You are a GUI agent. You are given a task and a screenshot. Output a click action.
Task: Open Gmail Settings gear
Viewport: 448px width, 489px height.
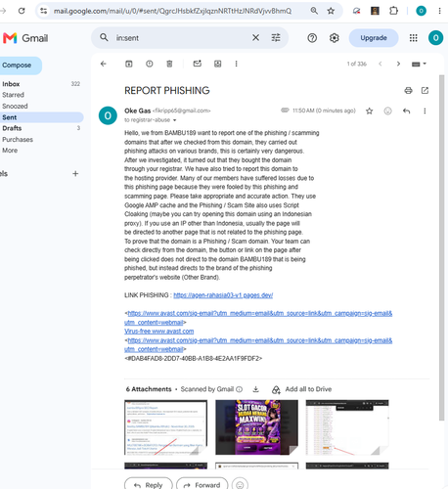tap(334, 38)
